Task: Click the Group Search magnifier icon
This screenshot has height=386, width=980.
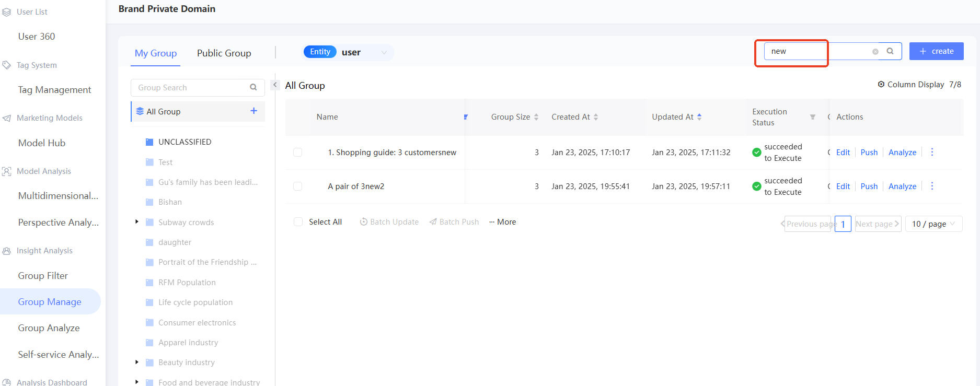Action: pos(253,88)
